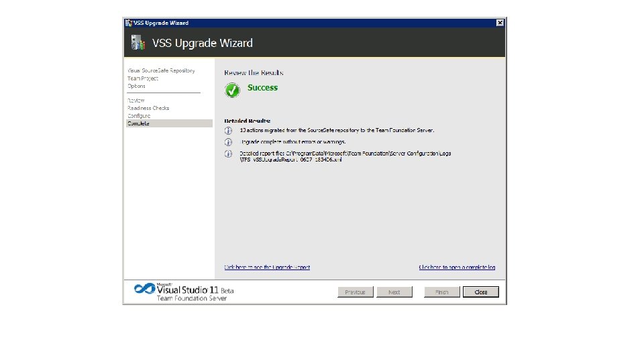The height and width of the screenshot is (362, 644).
Task: Click the Close button at bottom
Action: coord(481,292)
